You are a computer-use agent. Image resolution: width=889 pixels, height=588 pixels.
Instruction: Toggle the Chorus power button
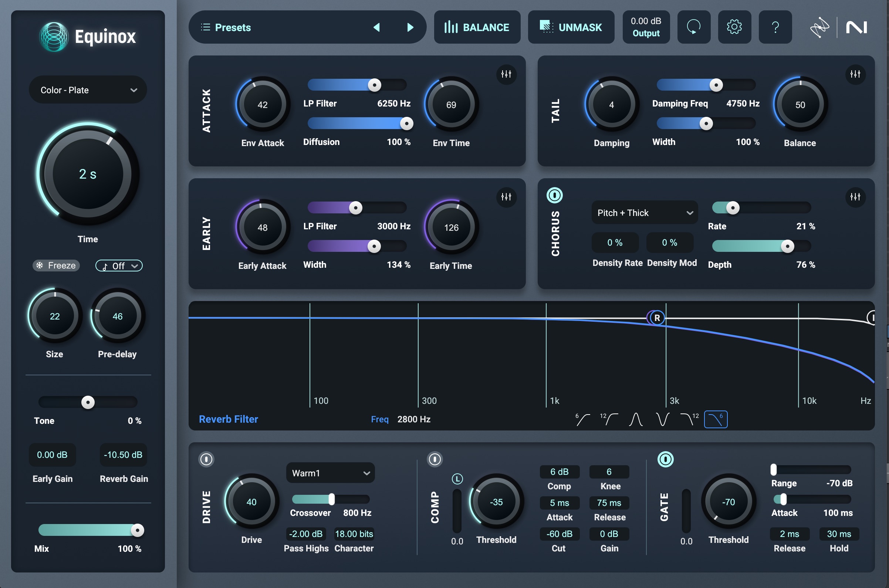pos(555,195)
